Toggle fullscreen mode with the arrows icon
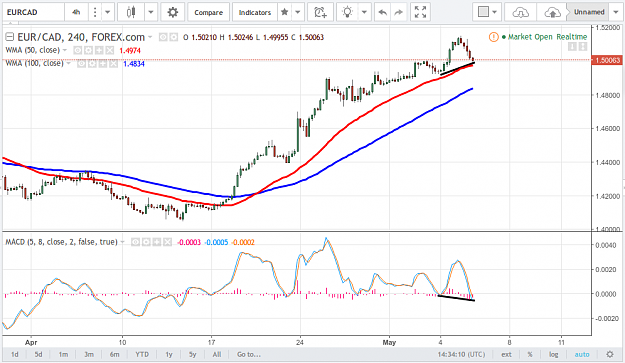This screenshot has height=363, width=625. pos(420,12)
